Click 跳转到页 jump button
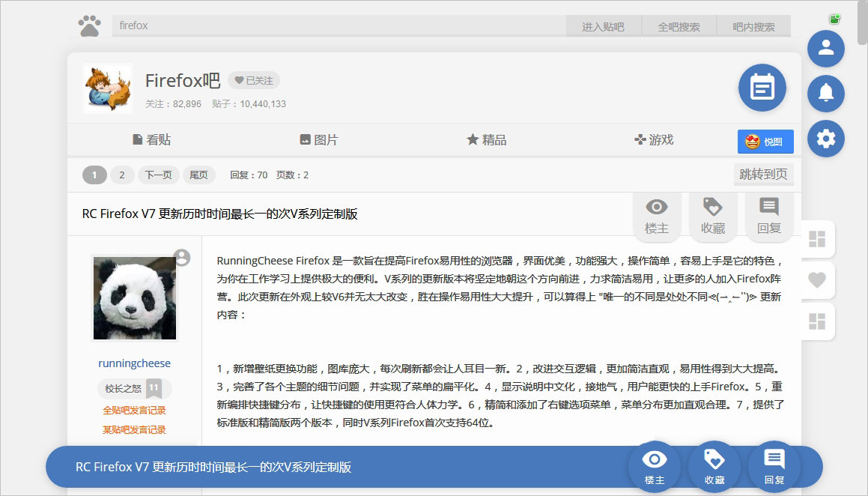Viewport: 868px width, 496px height. (763, 175)
